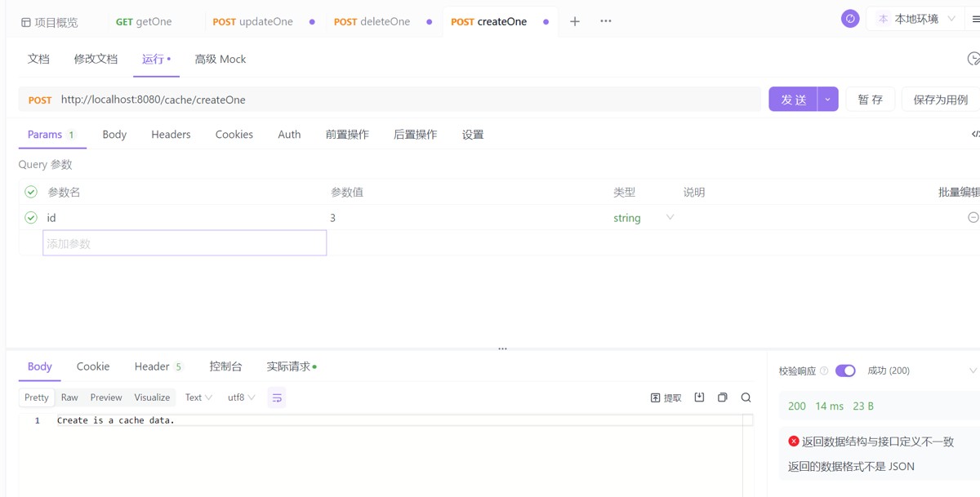This screenshot has height=497, width=980.
Task: Select the Visualize view button
Action: [152, 397]
